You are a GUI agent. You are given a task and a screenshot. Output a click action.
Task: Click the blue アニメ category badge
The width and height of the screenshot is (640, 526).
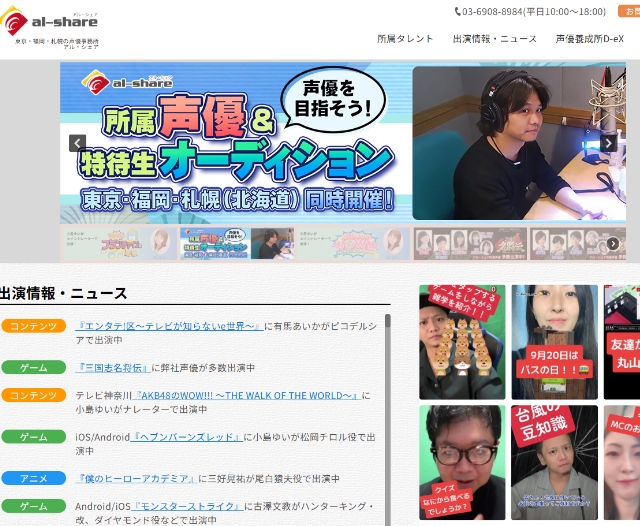[x=33, y=478]
